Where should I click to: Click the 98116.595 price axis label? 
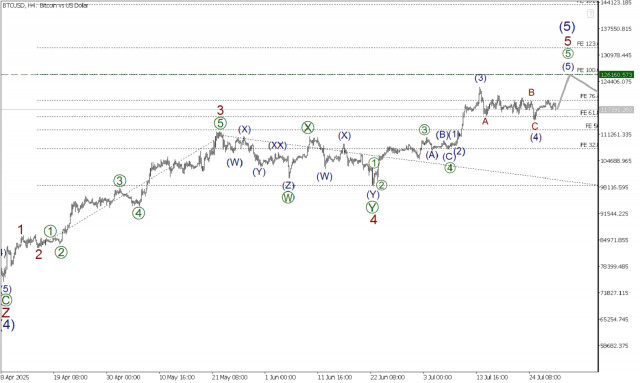pos(614,187)
